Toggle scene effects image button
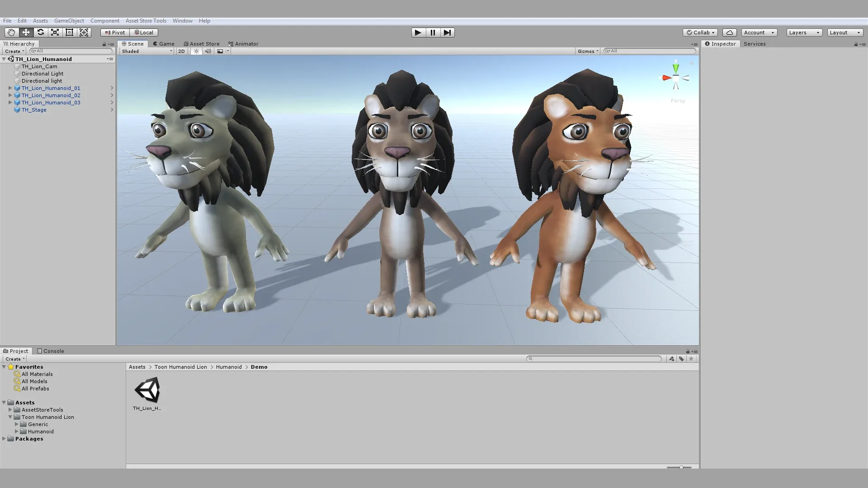This screenshot has width=868, height=488. click(x=220, y=51)
